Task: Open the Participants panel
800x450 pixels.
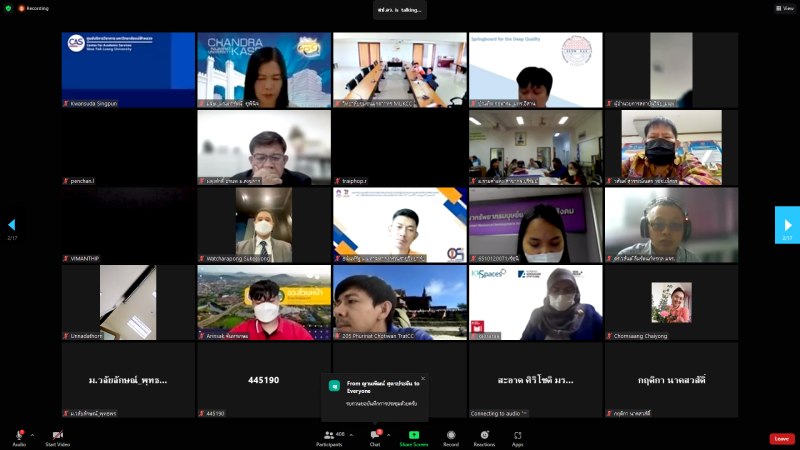Action: tap(329, 435)
